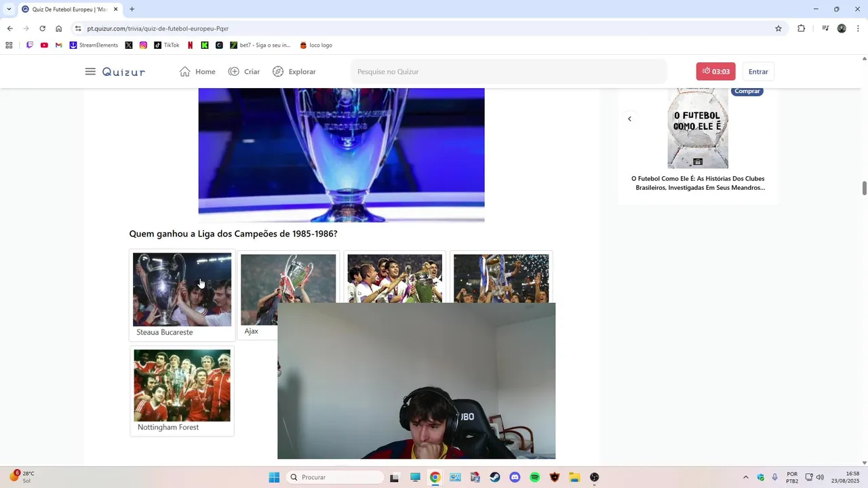The height and width of the screenshot is (488, 868).
Task: Choose the fourth answer photo with confetti
Action: tap(501, 278)
